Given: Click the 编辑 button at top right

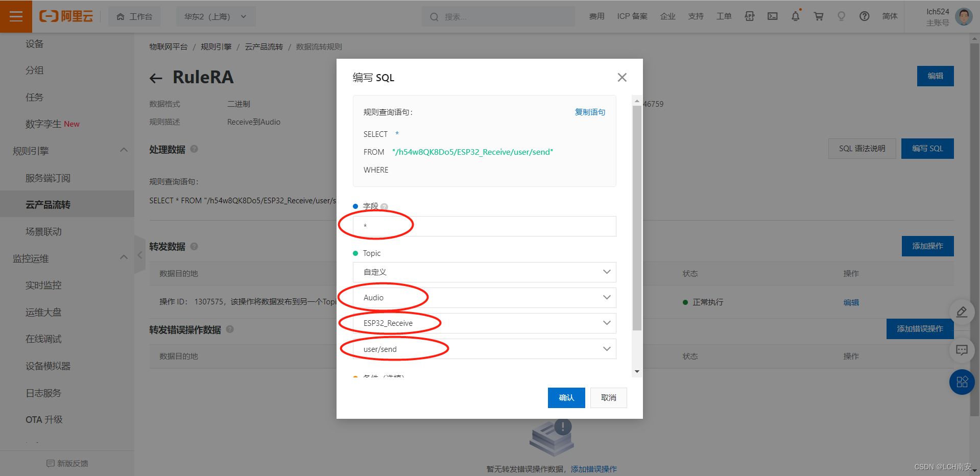Looking at the screenshot, I should (x=935, y=76).
